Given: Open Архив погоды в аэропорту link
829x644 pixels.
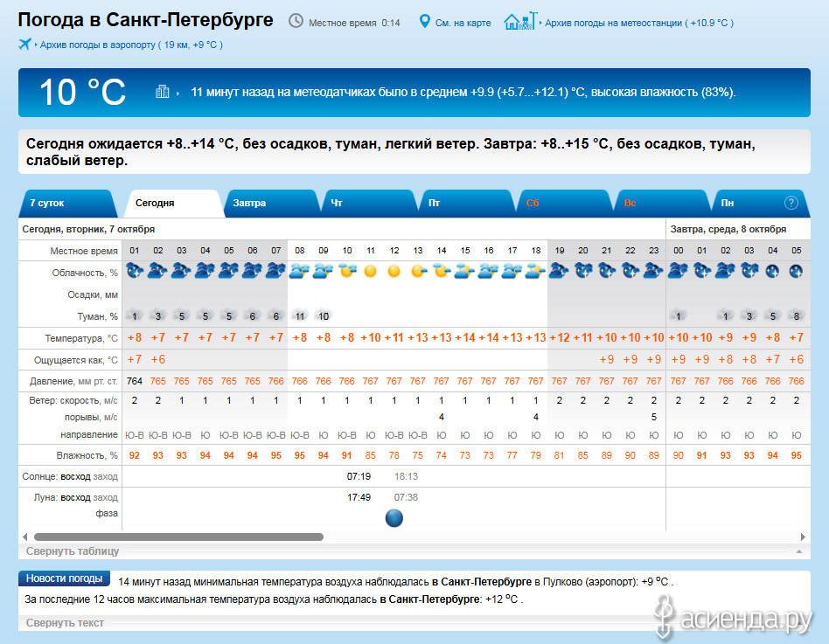Looking at the screenshot, I should click(131, 45).
